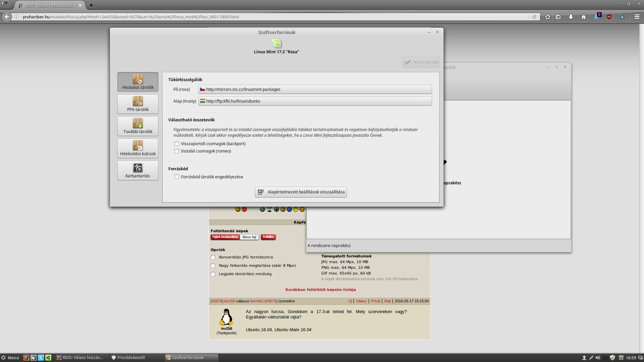The image size is (644, 362).
Task: Click the blue smiley in the emoticon row
Action: (x=289, y=209)
